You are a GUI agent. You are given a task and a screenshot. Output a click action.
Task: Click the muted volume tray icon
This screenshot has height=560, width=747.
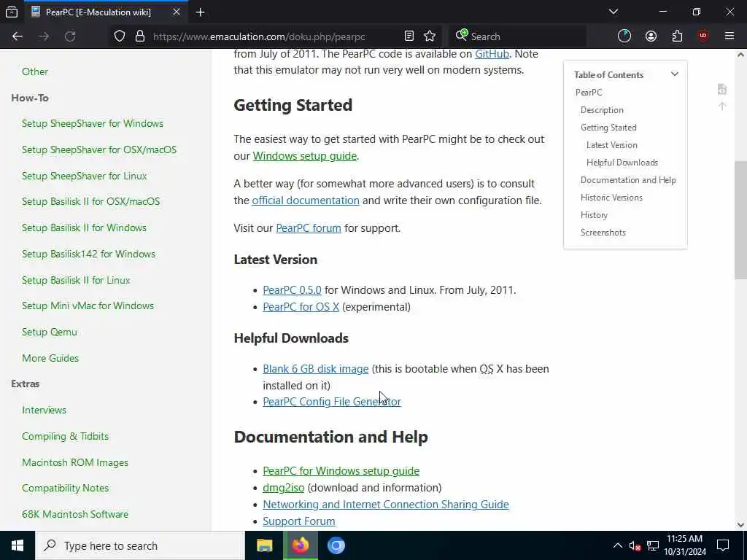pos(635,545)
